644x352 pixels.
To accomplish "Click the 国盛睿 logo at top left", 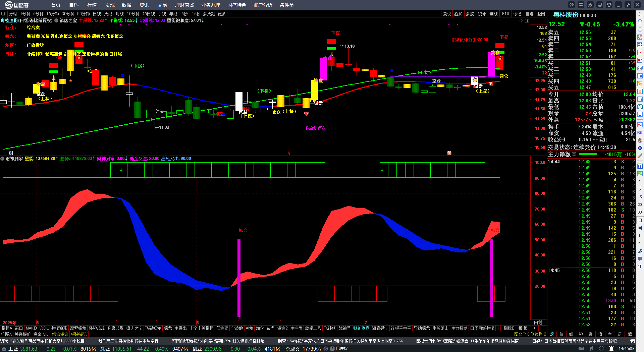I will [x=17, y=5].
